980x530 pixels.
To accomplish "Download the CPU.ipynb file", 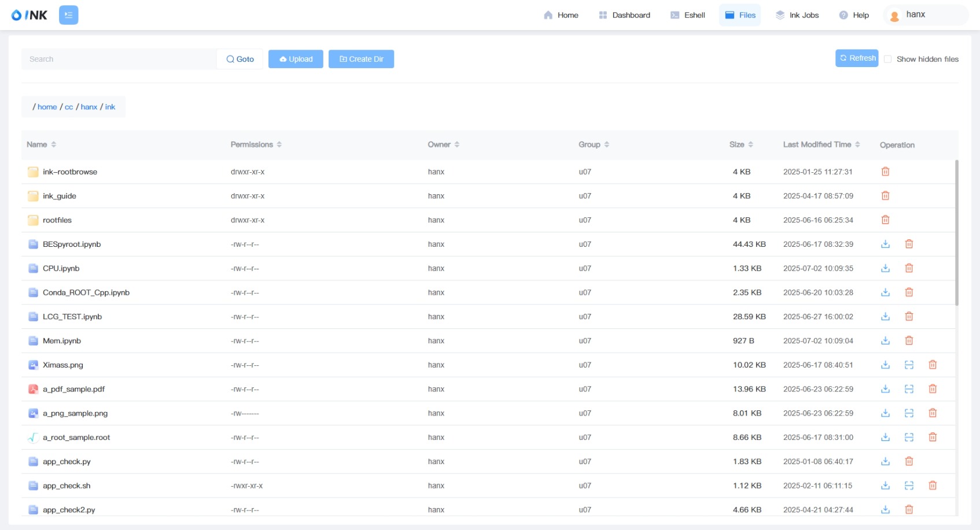I will pyautogui.click(x=885, y=268).
